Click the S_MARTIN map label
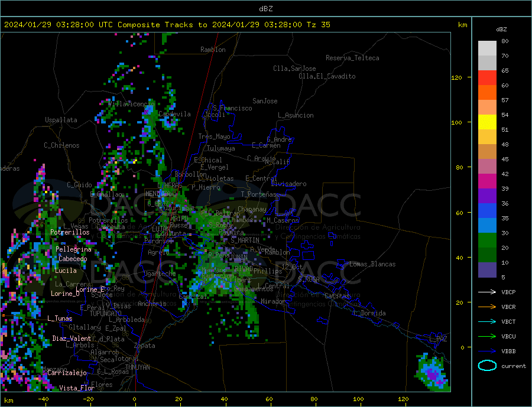Viewport: 532px width, 407px height. (x=245, y=240)
